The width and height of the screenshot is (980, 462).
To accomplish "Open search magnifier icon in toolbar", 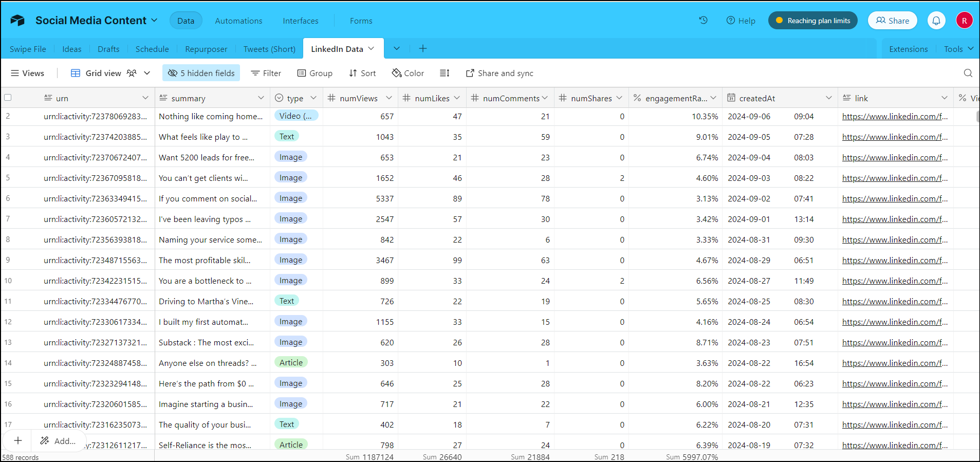I will coord(968,73).
